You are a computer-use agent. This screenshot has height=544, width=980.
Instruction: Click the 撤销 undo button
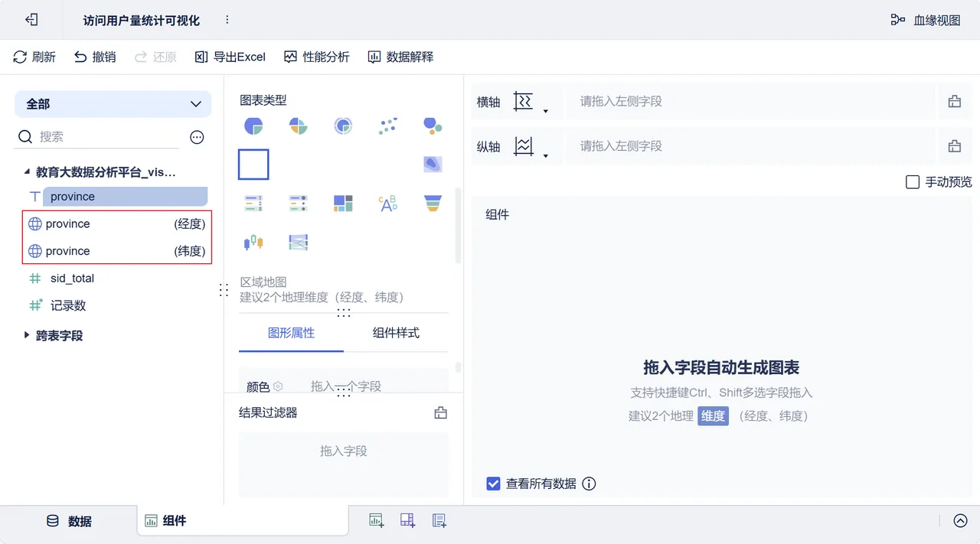(x=95, y=57)
